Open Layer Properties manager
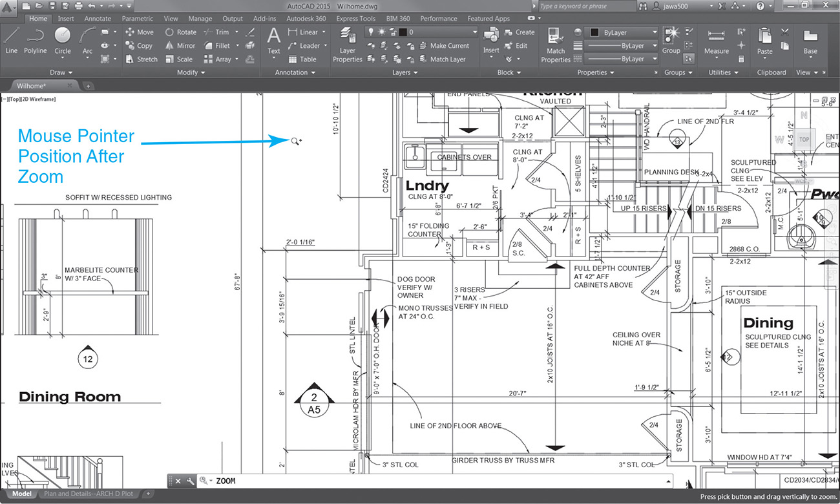840x504 pixels. [348, 45]
